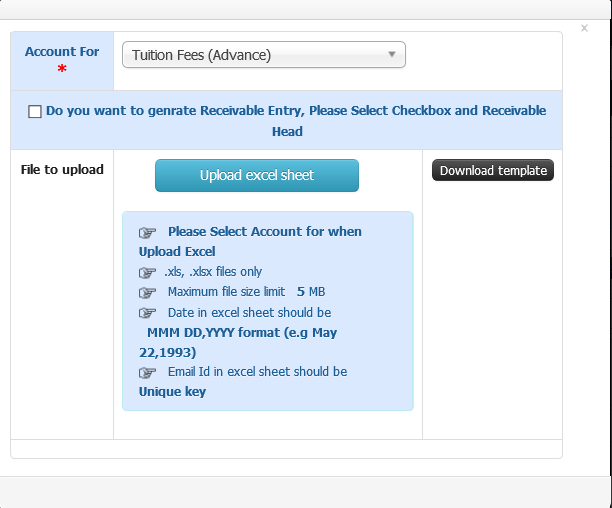Viewport: 612px width, 508px height.
Task: Click the File to upload label
Action: pos(62,170)
